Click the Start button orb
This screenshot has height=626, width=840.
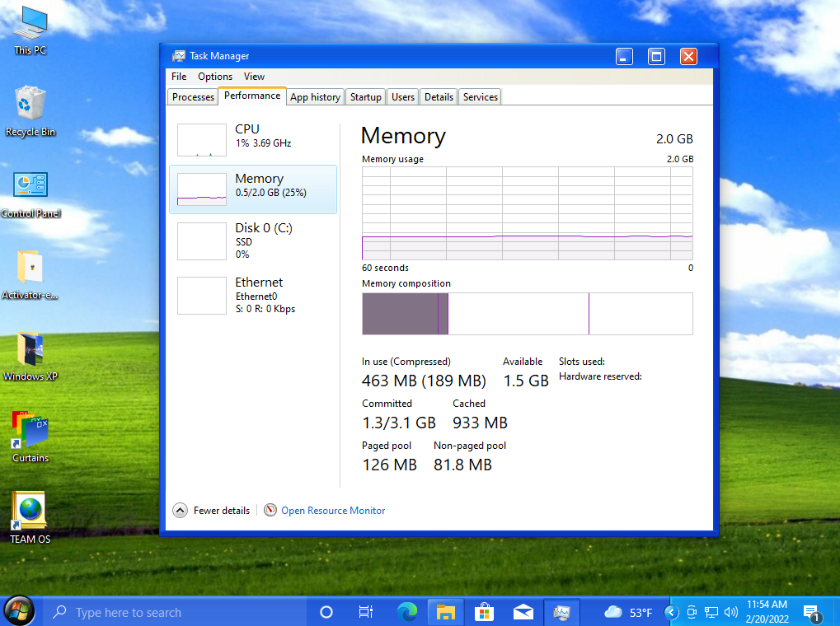[x=19, y=611]
